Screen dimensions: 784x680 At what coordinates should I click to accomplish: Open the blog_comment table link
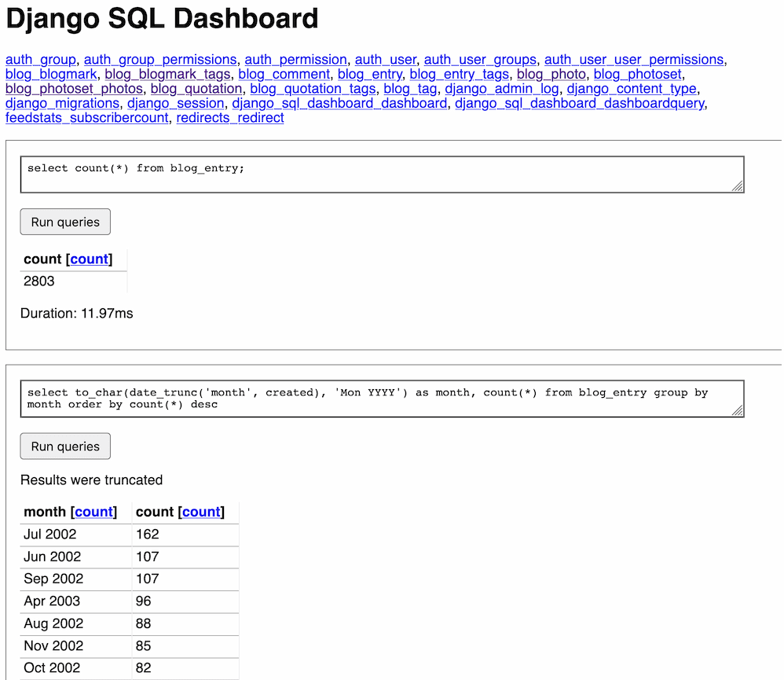coord(284,74)
